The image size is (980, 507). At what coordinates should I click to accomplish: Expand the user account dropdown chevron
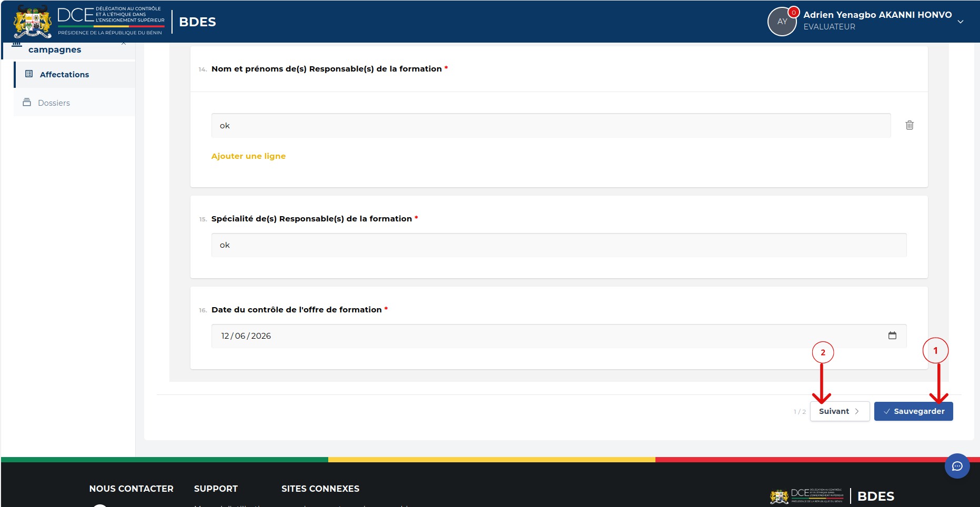click(961, 22)
